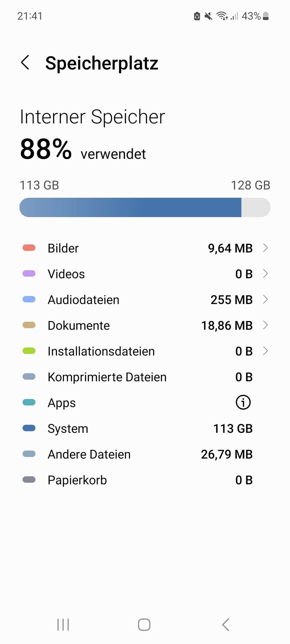
Task: Tap the Wi-Fi status icon
Action: click(x=222, y=16)
